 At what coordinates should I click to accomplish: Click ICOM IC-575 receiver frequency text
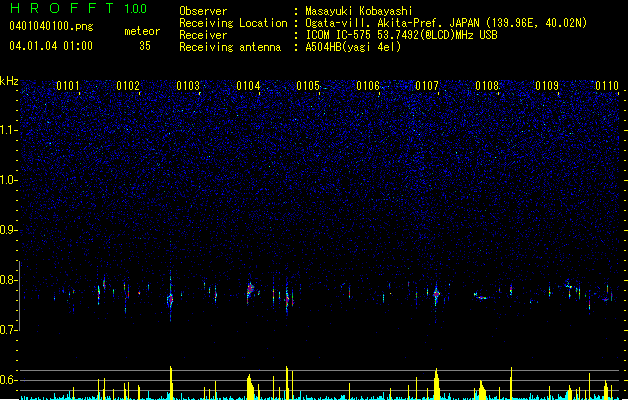(401, 35)
